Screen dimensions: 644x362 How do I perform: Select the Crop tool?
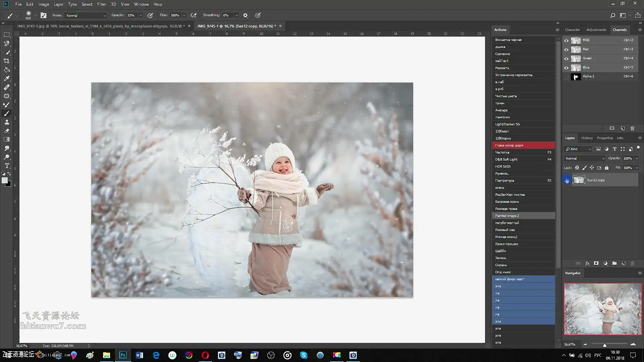tap(6, 61)
